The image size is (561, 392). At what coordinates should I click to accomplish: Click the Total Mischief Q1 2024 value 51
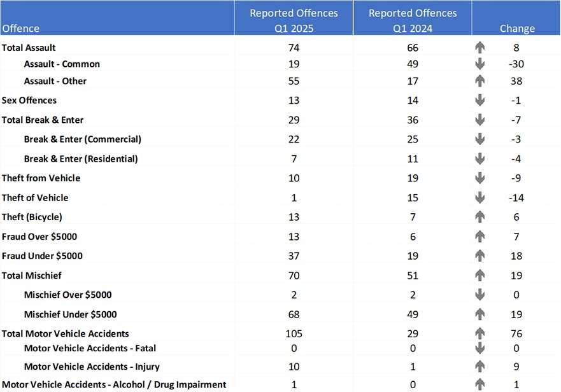coord(413,276)
